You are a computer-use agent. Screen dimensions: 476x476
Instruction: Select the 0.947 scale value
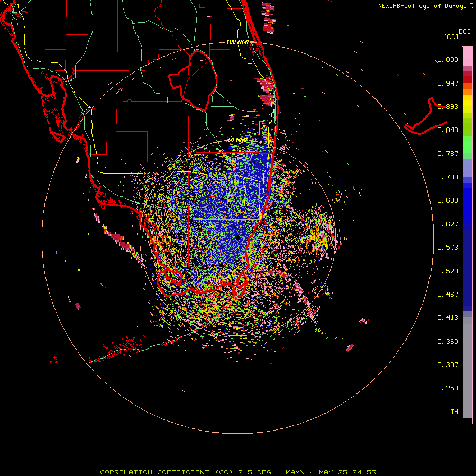(448, 83)
